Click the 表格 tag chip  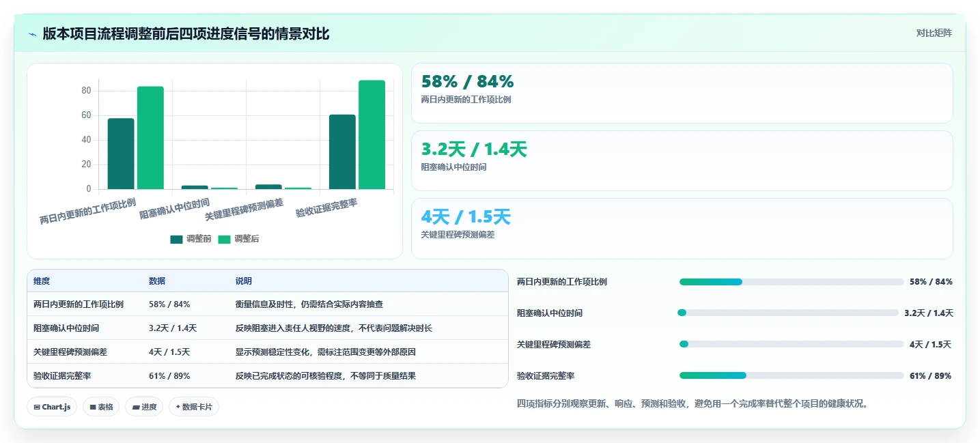[101, 407]
